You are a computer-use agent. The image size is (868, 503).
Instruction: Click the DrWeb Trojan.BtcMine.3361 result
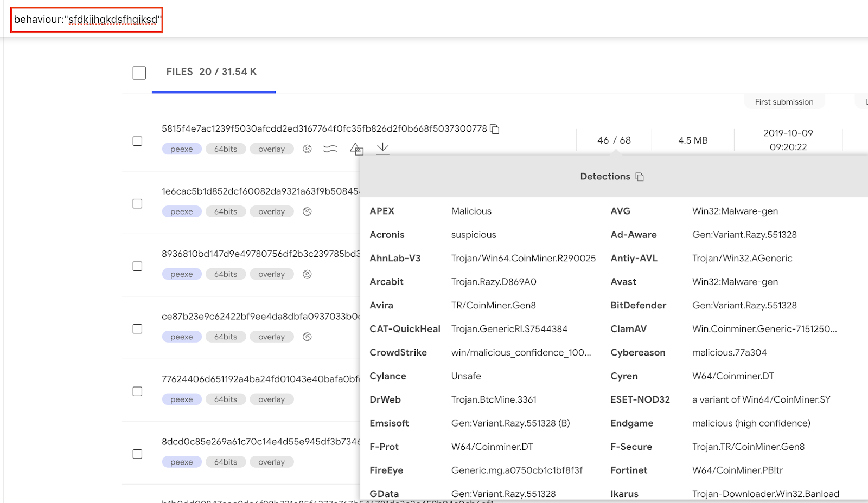[x=494, y=400]
